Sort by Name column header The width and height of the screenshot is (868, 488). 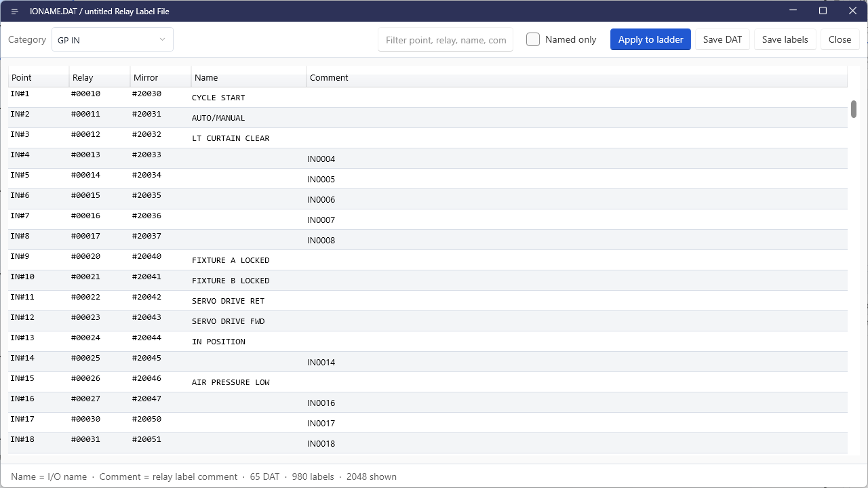(249, 77)
